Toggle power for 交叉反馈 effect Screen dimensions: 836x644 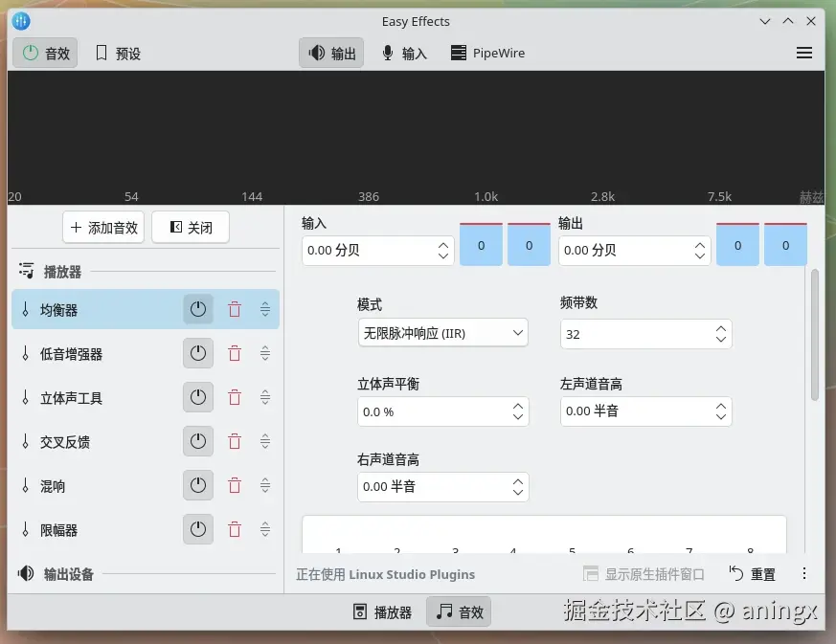198,441
